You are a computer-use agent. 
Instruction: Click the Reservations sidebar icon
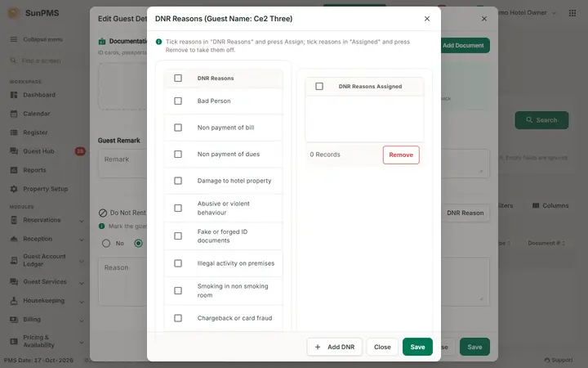(14, 220)
